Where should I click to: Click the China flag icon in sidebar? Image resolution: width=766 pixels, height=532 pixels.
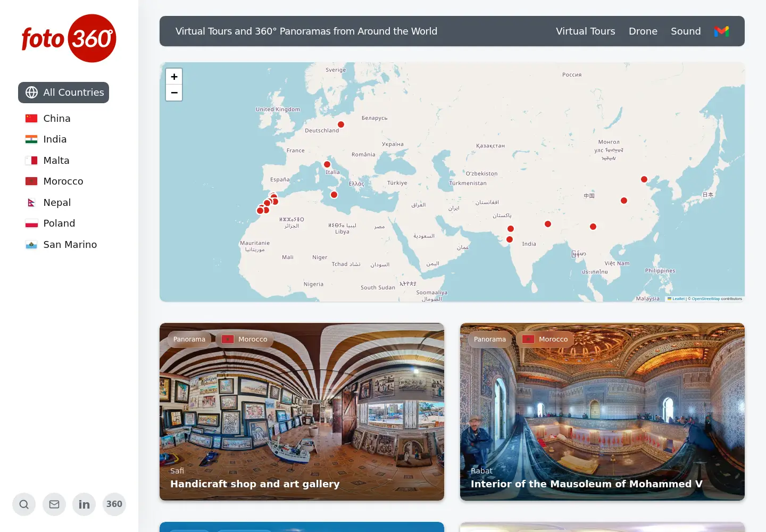tap(31, 119)
